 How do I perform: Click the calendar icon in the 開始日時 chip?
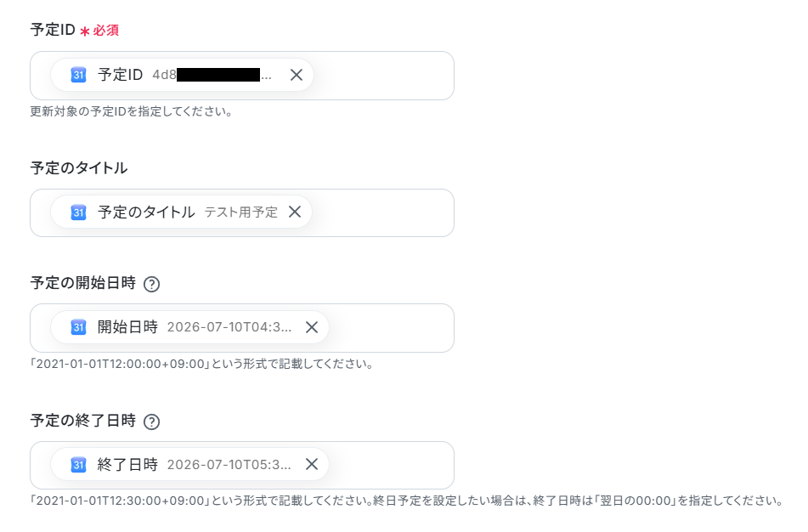point(78,327)
